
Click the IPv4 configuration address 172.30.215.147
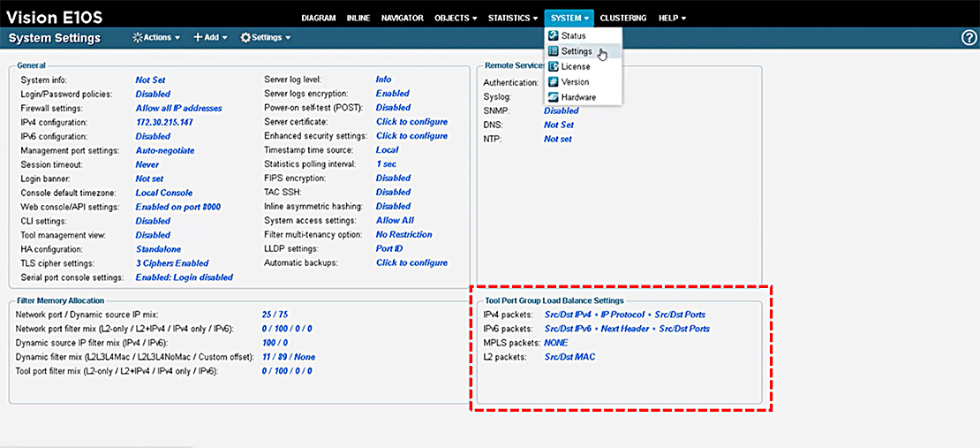(165, 122)
